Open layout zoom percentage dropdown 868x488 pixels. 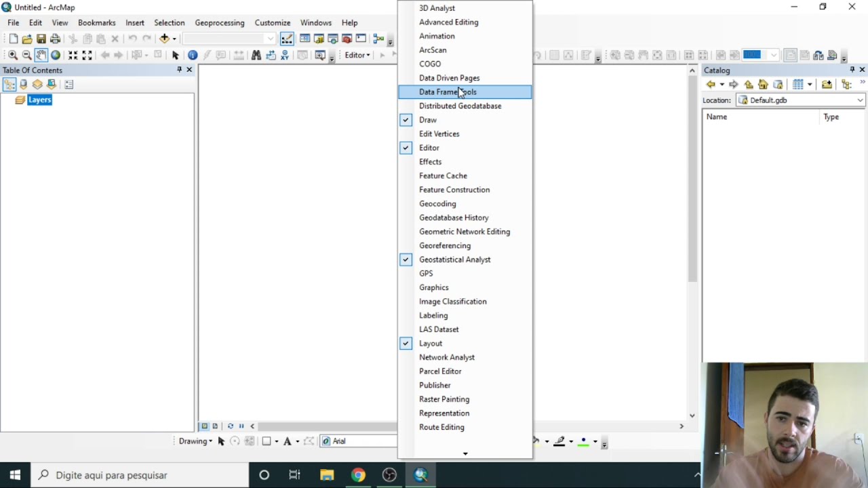point(774,55)
